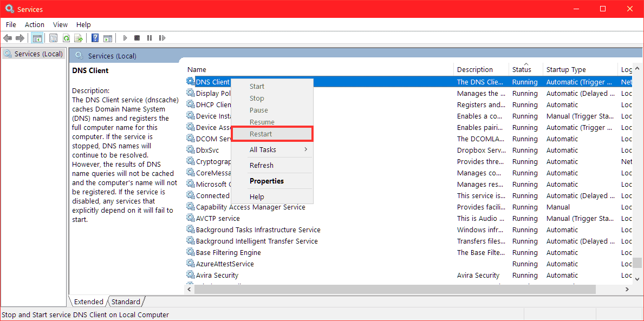The height and width of the screenshot is (321, 644).
Task: Click the Export List toolbar icon
Action: (79, 37)
